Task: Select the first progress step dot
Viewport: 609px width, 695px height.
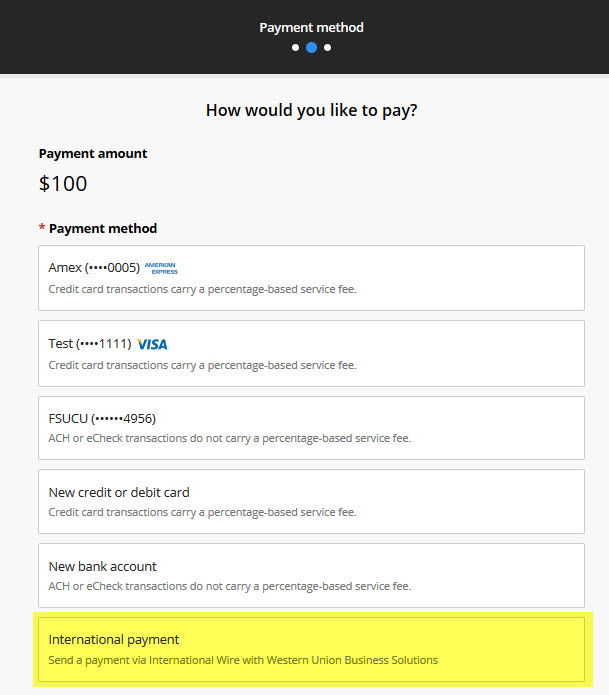Action: 296,47
